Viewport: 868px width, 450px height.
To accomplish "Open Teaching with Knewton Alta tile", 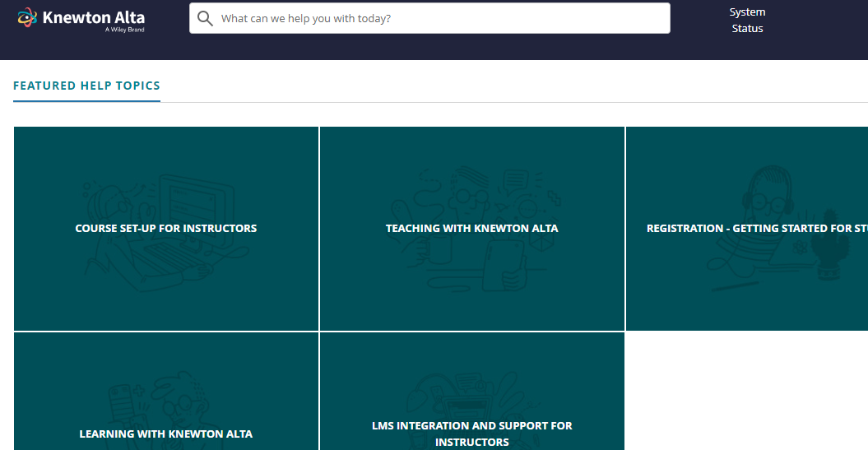I will coord(472,229).
